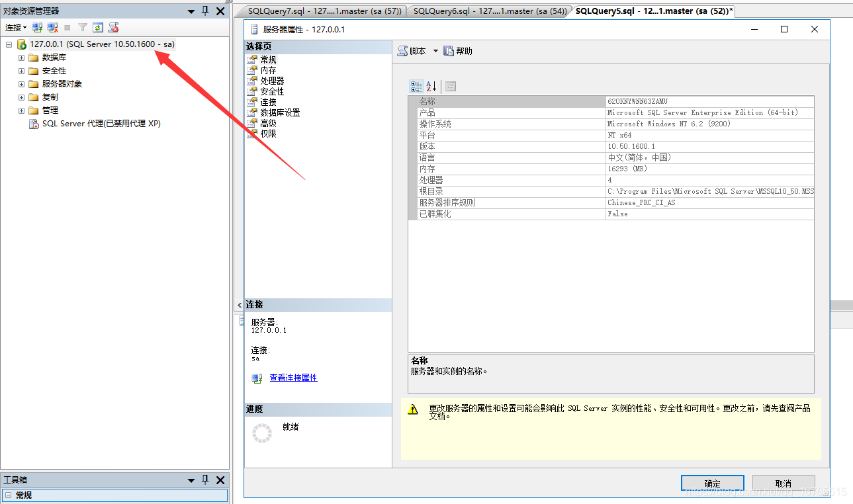Click the SQL Server Agent icon
The width and height of the screenshot is (853, 504).
(x=34, y=124)
